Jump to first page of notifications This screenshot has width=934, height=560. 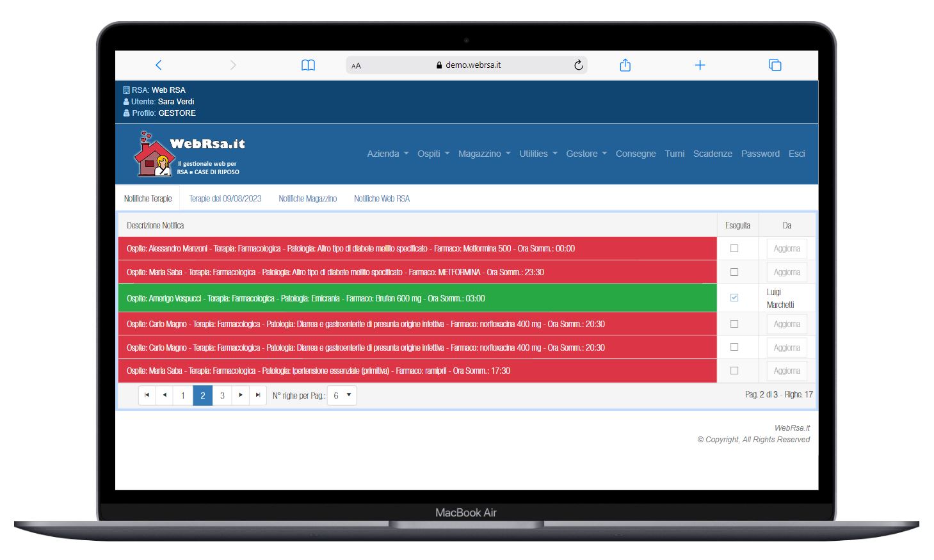[x=147, y=396]
